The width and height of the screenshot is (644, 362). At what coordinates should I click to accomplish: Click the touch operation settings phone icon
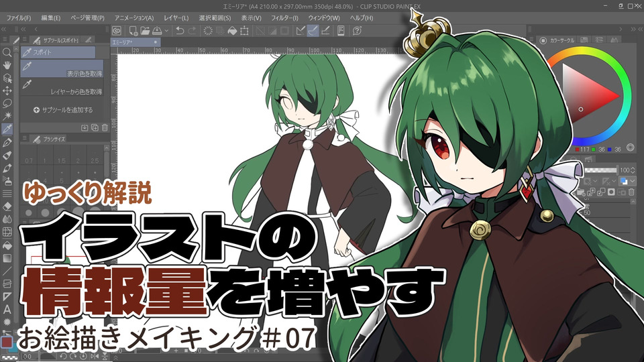(341, 31)
